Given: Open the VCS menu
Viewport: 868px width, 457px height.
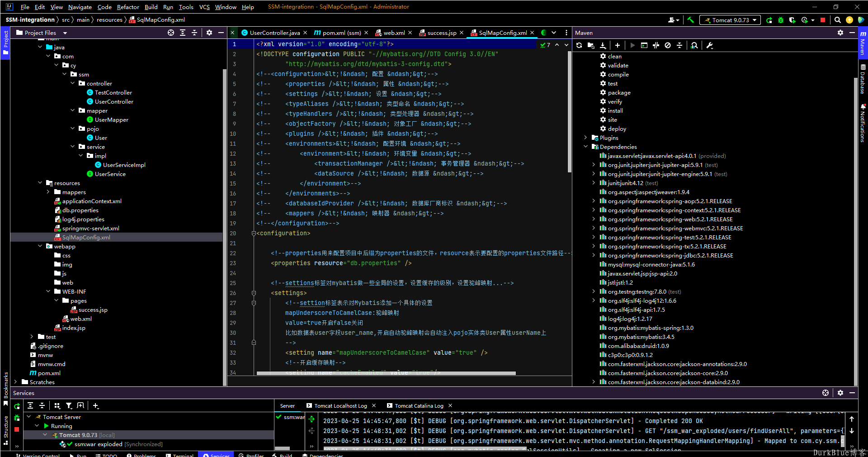Looking at the screenshot, I should tap(204, 7).
